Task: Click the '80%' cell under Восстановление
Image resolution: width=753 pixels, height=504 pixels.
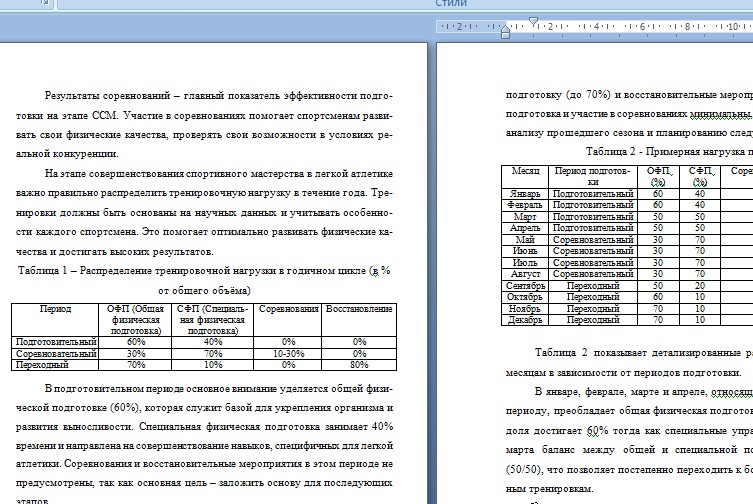Action: tap(359, 365)
